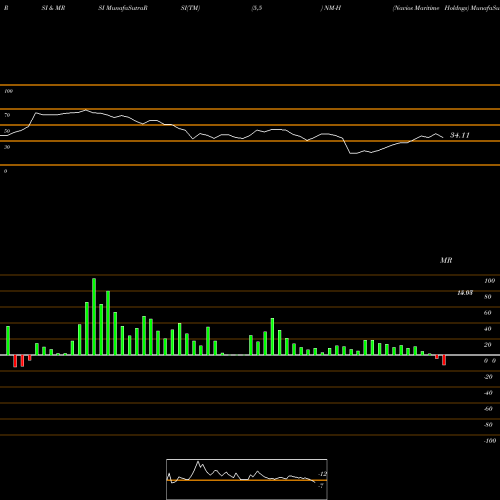Click the -7 label in the mini chart
Image resolution: width=500 pixels, height=500 pixels.
click(x=321, y=486)
